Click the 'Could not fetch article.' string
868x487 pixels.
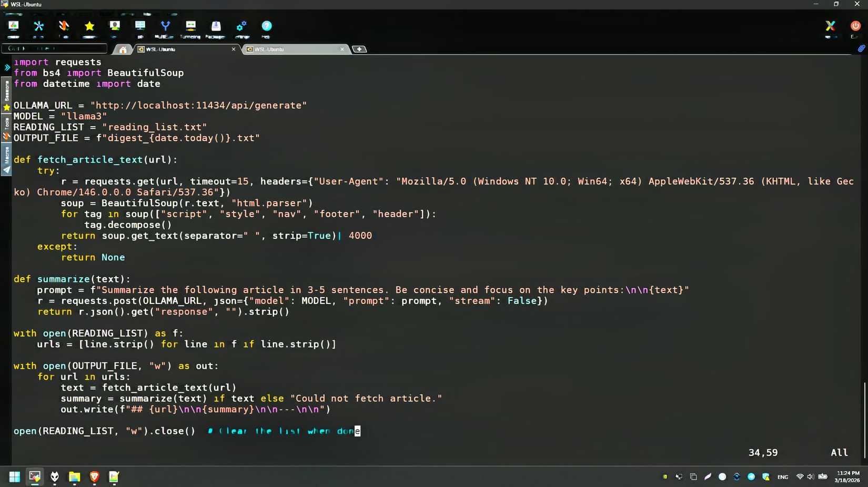point(366,399)
